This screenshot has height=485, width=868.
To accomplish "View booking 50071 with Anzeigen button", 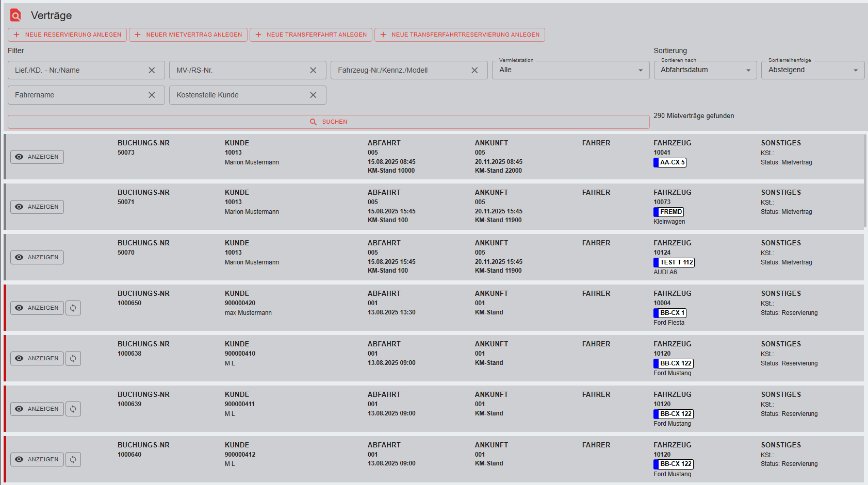I will point(37,207).
